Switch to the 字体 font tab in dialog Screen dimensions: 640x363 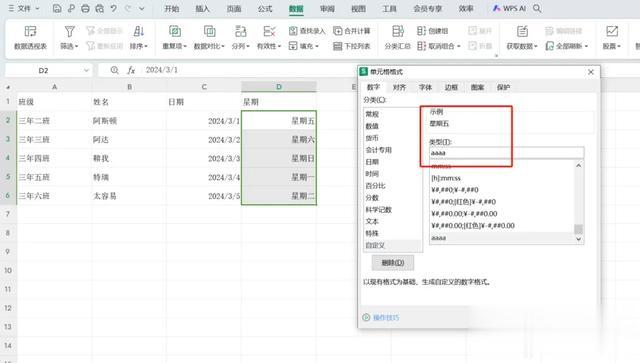click(425, 87)
